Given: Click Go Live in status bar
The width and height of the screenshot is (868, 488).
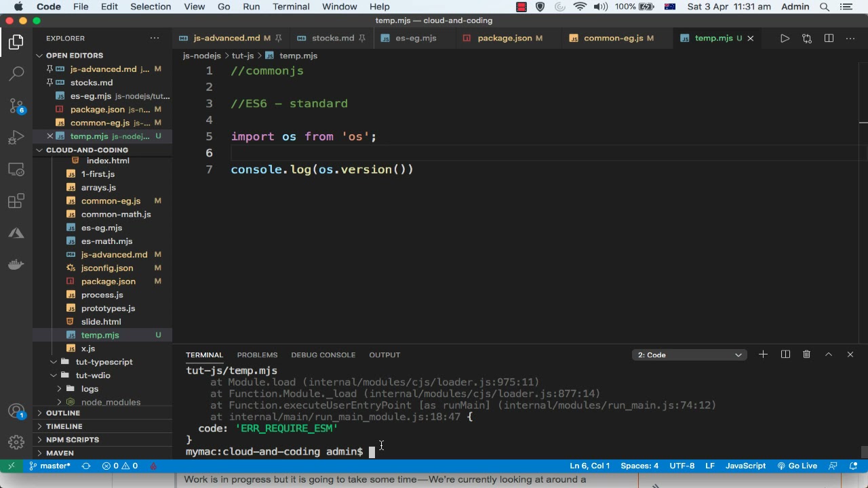Looking at the screenshot, I should [x=797, y=466].
